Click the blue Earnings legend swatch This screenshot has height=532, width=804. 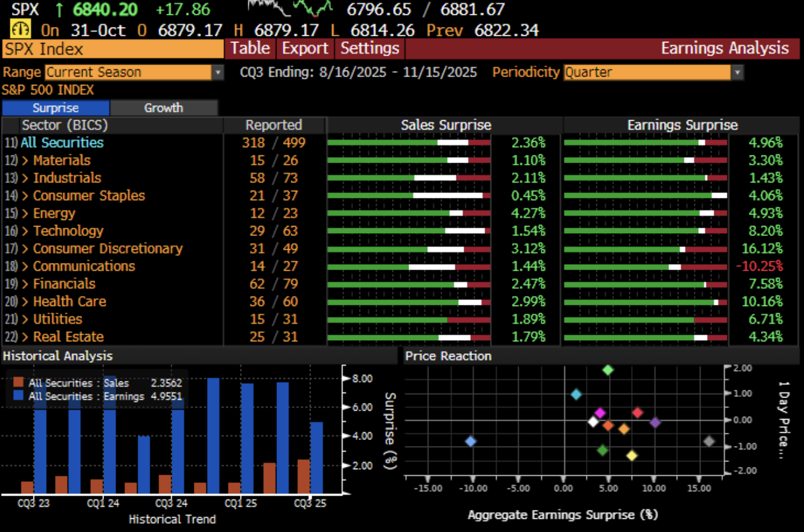(x=18, y=396)
